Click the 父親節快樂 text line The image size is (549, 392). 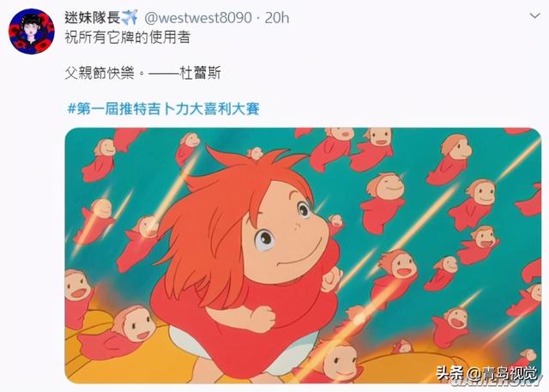(100, 73)
